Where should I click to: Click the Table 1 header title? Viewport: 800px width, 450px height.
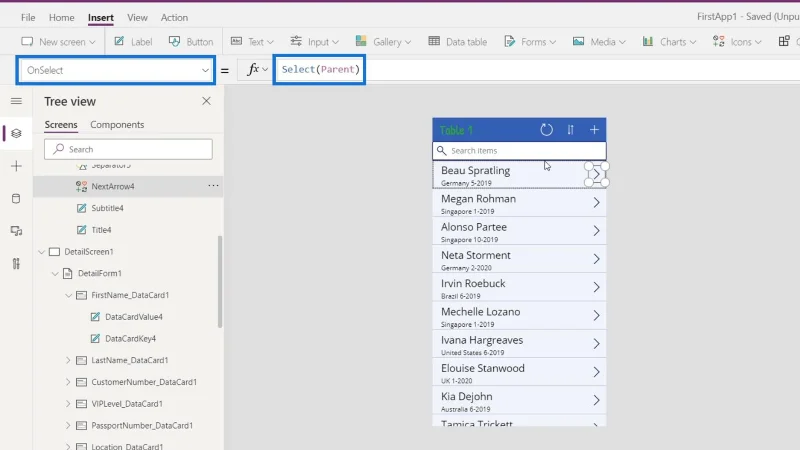coord(456,130)
